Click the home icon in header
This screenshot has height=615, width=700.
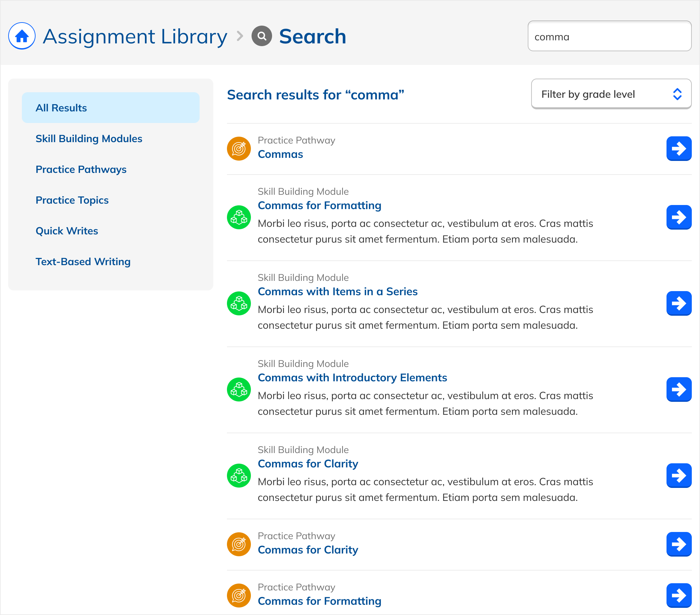tap(22, 36)
